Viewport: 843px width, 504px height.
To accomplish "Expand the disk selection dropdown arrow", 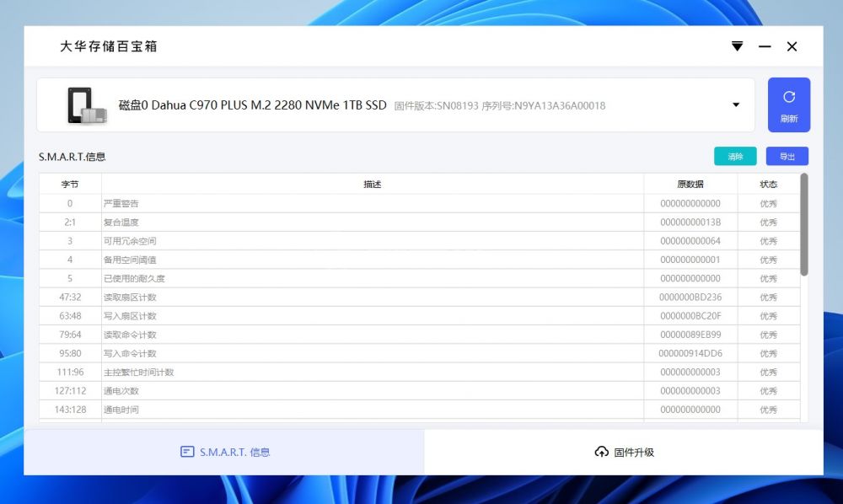I will coord(736,105).
